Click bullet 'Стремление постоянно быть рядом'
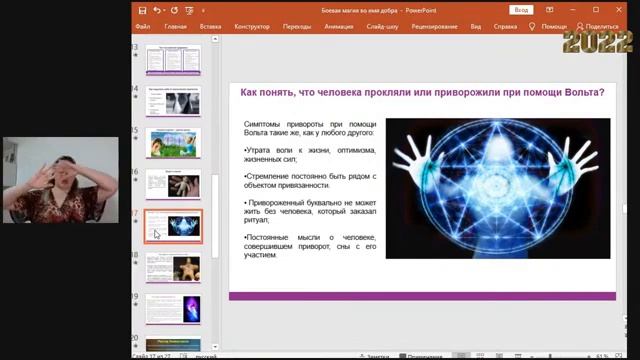 pos(310,181)
